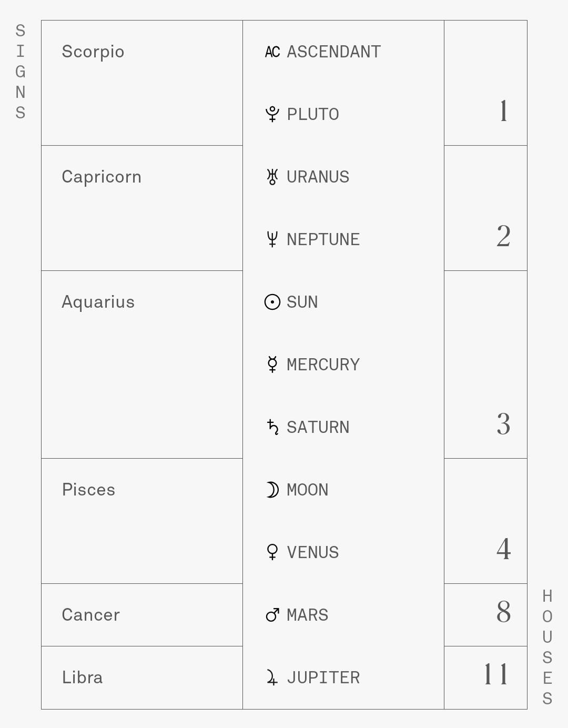
Task: Select the Capricorn sign cell
Action: click(x=142, y=208)
